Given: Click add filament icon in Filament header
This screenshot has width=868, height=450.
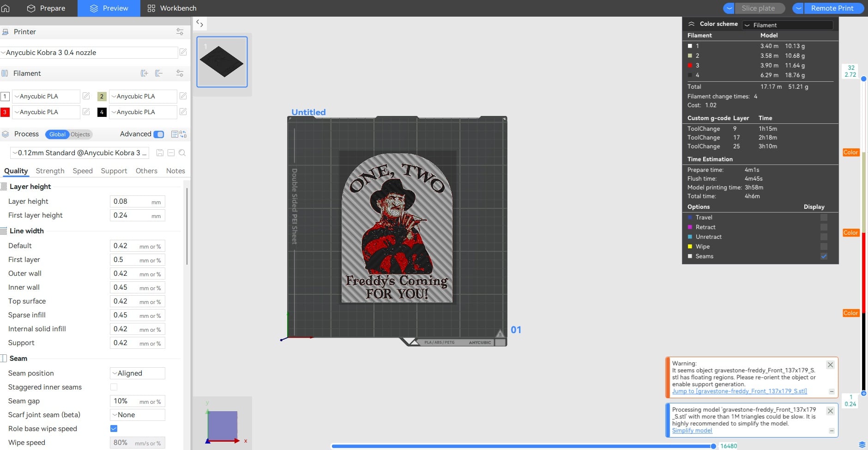Looking at the screenshot, I should (145, 73).
